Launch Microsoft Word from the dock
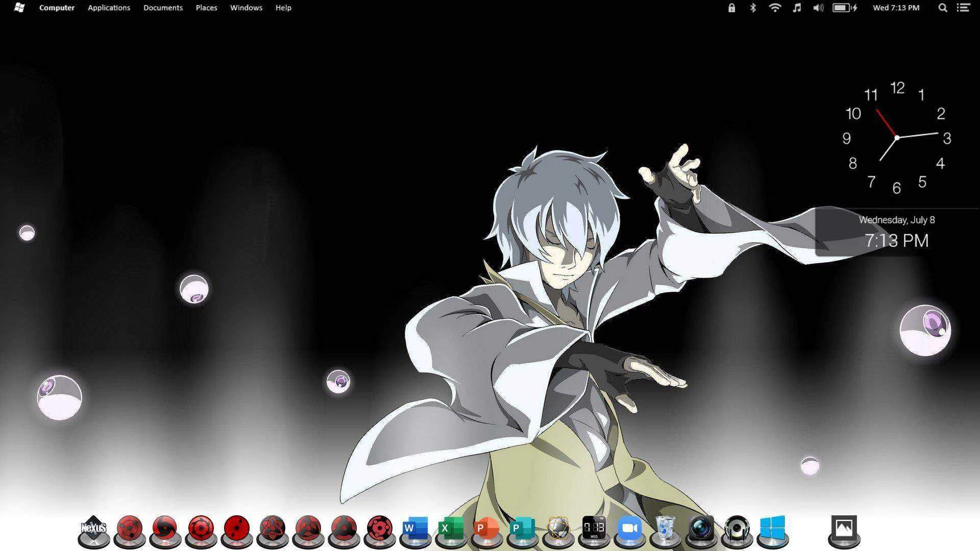Viewport: 980px width, 551px height. coord(415,529)
